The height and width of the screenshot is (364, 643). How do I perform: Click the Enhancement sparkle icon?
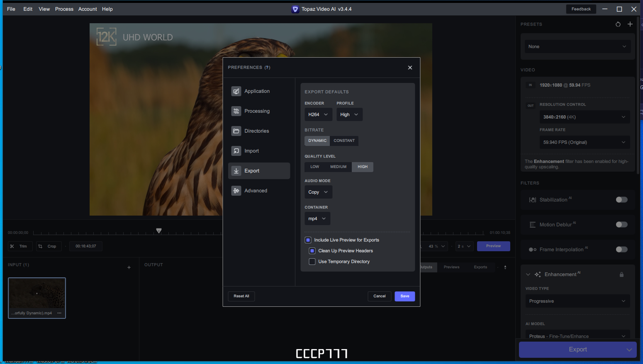(538, 274)
